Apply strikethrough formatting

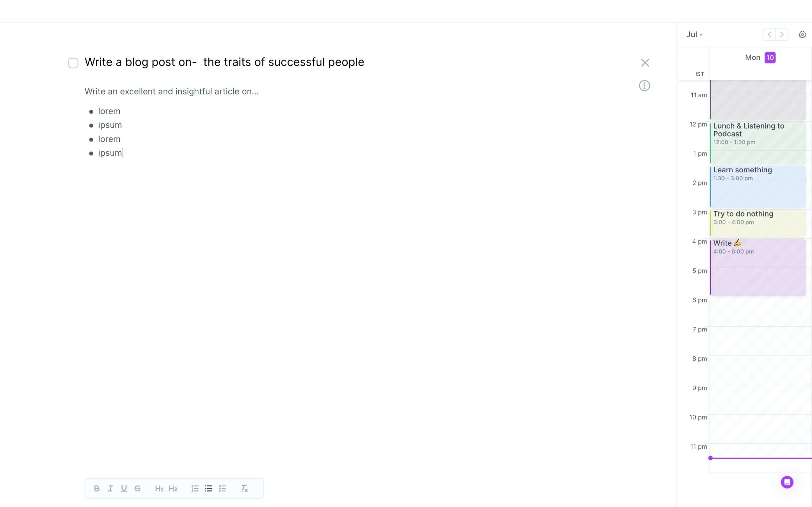[x=138, y=488]
